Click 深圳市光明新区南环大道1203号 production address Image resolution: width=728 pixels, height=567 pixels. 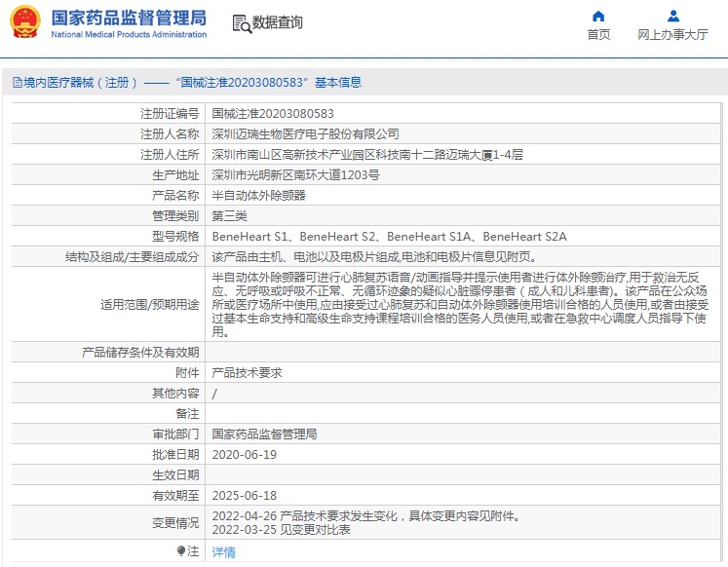point(295,175)
